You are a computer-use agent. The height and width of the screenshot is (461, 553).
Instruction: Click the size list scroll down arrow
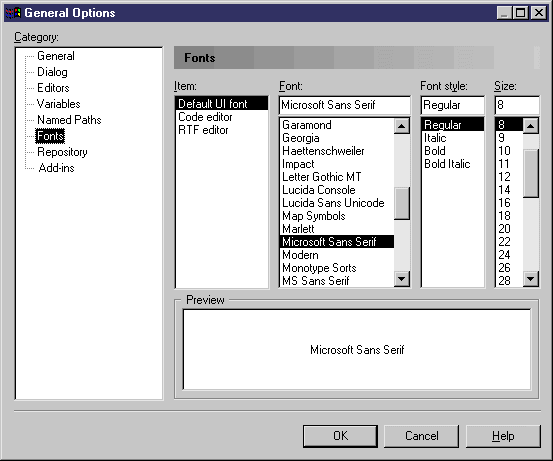pos(531,279)
